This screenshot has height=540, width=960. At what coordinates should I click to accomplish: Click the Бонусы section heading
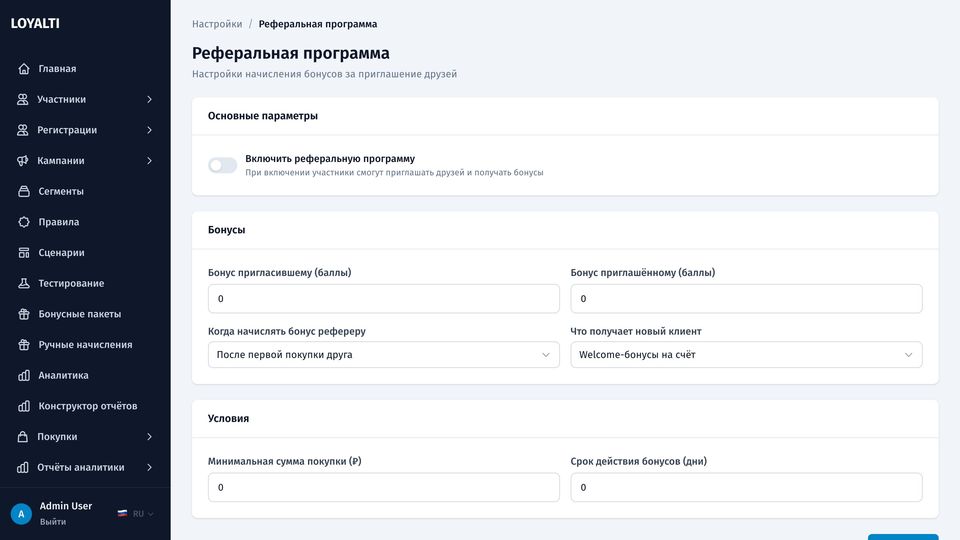pyautogui.click(x=227, y=230)
